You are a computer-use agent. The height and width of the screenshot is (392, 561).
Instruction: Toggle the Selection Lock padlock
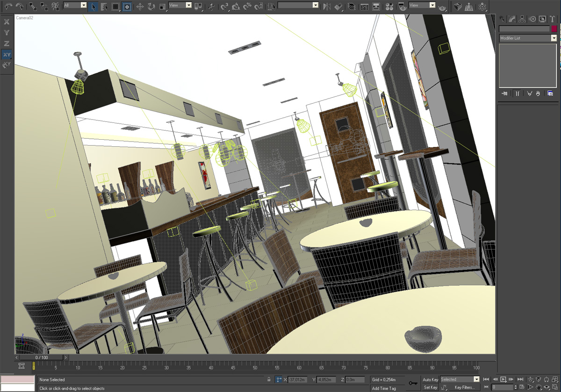coord(269,379)
